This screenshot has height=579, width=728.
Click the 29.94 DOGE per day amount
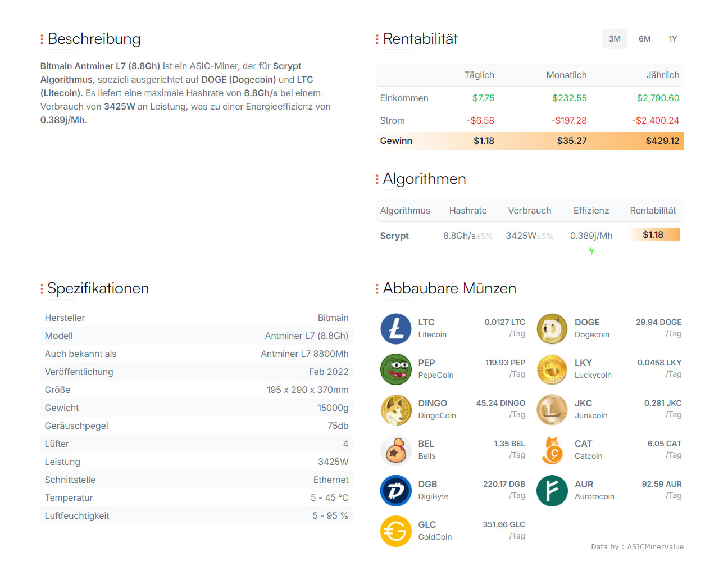pos(658,322)
